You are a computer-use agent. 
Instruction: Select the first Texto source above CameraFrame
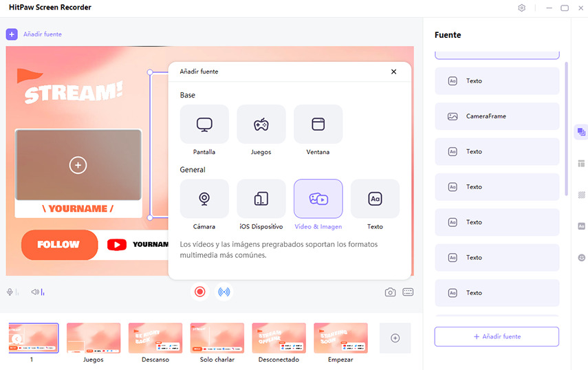coord(497,81)
